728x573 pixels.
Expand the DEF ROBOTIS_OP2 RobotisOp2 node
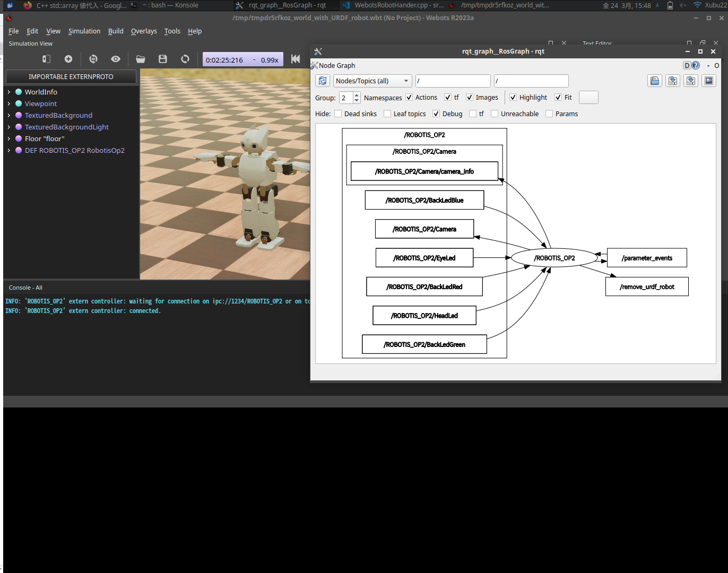[8, 150]
